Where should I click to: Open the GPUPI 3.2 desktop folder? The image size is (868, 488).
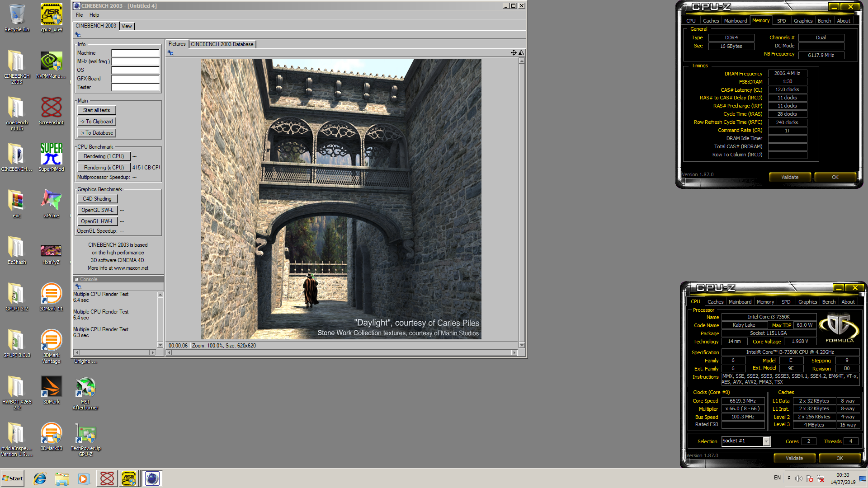pyautogui.click(x=17, y=297)
